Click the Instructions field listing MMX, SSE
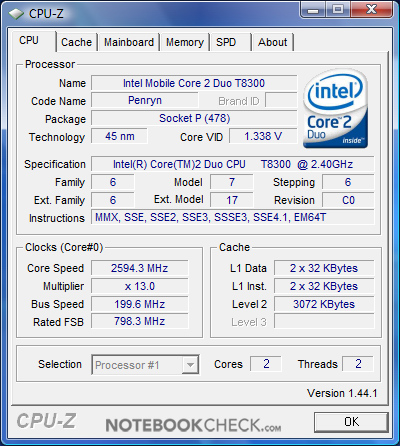This screenshot has height=446, width=400. pos(233,217)
